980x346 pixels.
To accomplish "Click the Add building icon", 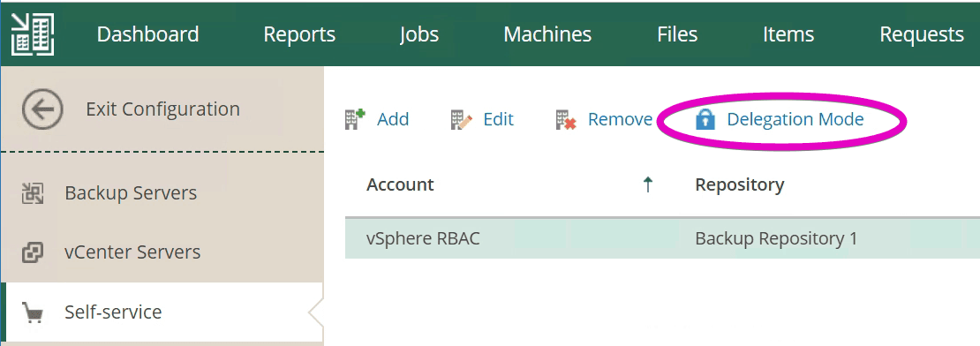I will [356, 118].
